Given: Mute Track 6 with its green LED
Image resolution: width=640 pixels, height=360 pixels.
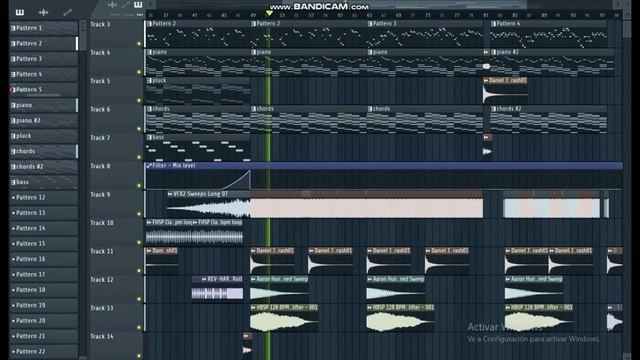Looking at the screenshot, I should pyautogui.click(x=139, y=129).
